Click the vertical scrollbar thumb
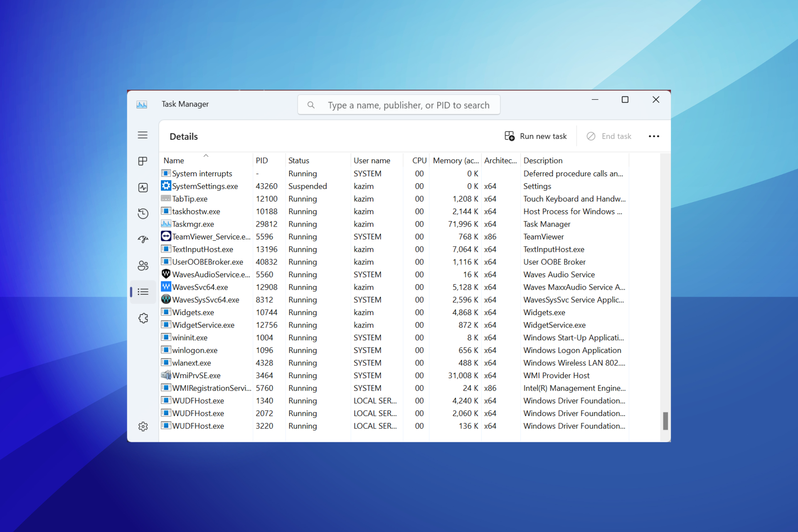The image size is (798, 532). click(x=665, y=421)
